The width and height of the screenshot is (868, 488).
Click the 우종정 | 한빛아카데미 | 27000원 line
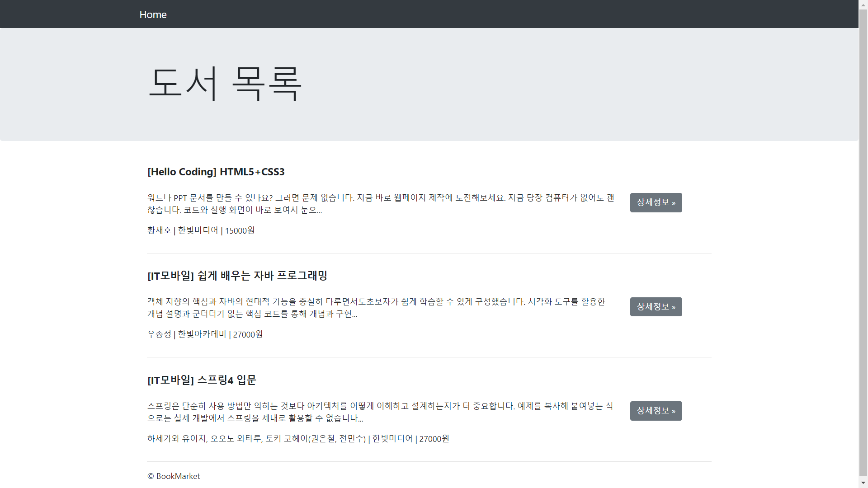pos(205,334)
